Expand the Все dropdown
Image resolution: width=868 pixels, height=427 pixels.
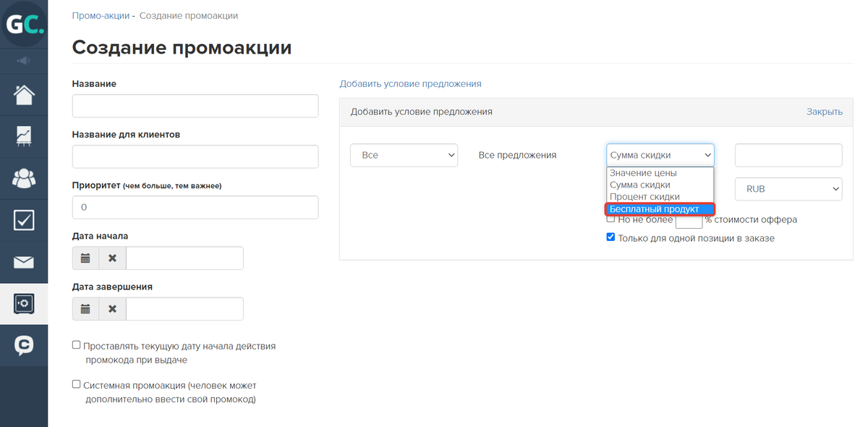pyautogui.click(x=404, y=155)
